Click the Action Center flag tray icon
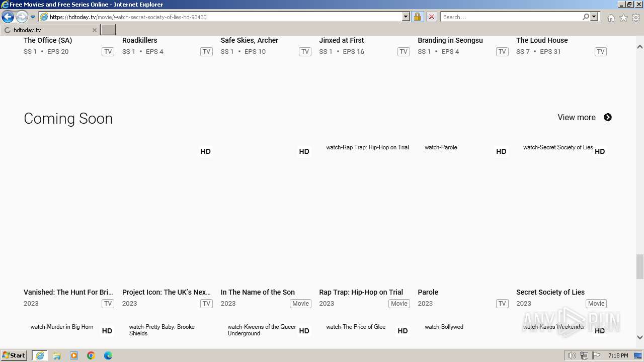The height and width of the screenshot is (362, 644). 596,355
